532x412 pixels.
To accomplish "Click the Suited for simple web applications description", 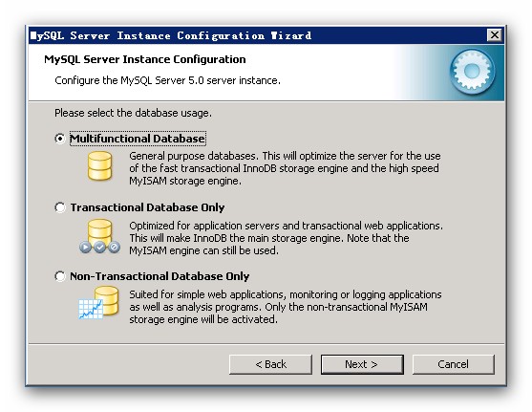I will coord(286,307).
